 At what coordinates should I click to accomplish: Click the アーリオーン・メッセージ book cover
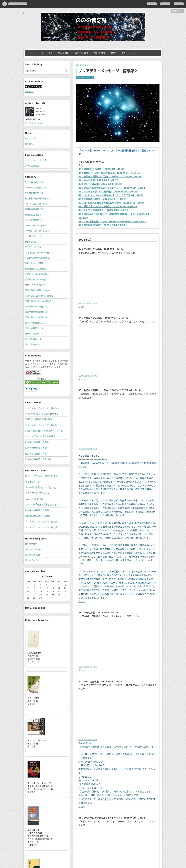tap(33, 769)
